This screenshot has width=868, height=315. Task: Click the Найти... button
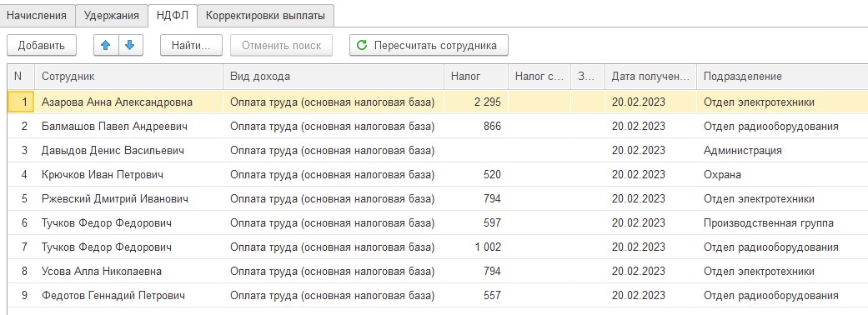click(x=191, y=45)
